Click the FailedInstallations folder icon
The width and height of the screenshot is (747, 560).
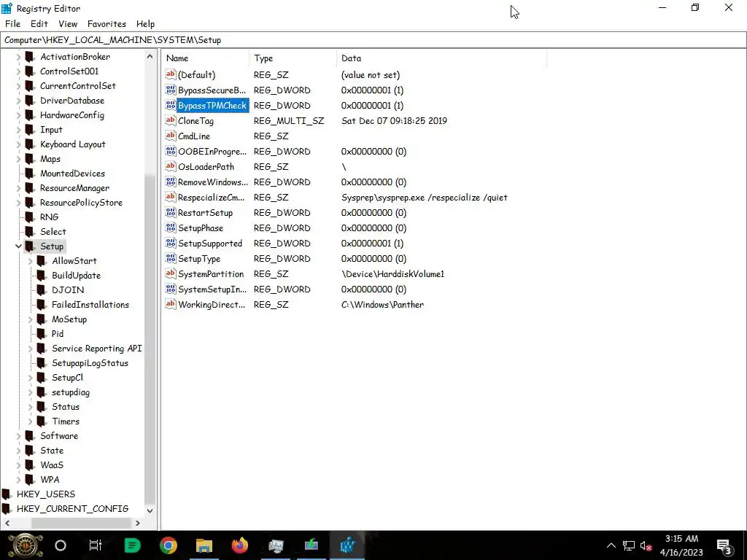click(42, 305)
